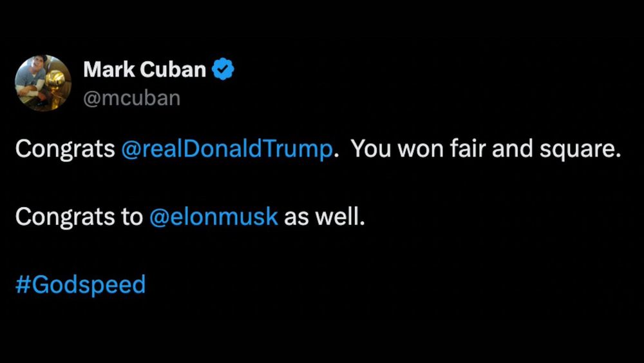Click the blue verified checkmark badge
644x363 pixels.
tap(223, 70)
